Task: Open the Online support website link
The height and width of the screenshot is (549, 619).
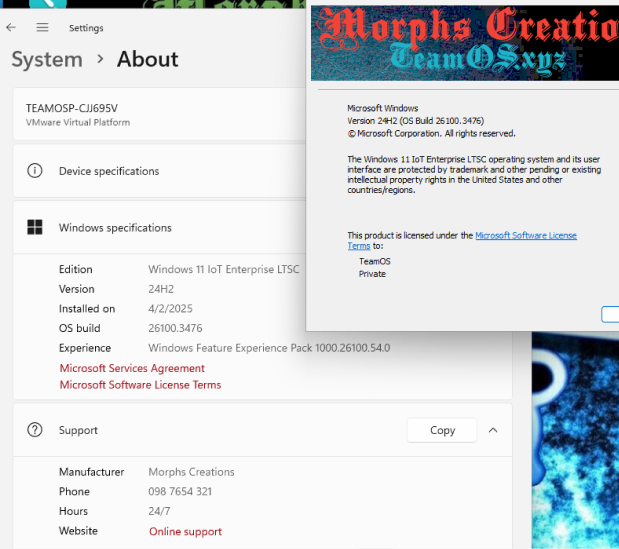Action: (186, 532)
